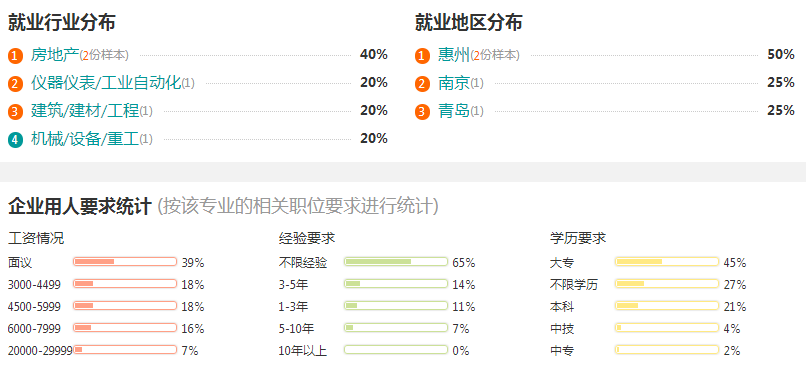806x369 pixels.
Task: Click the rank 2 badge beside 仪器仪表/工业自动化
Action: (x=15, y=83)
